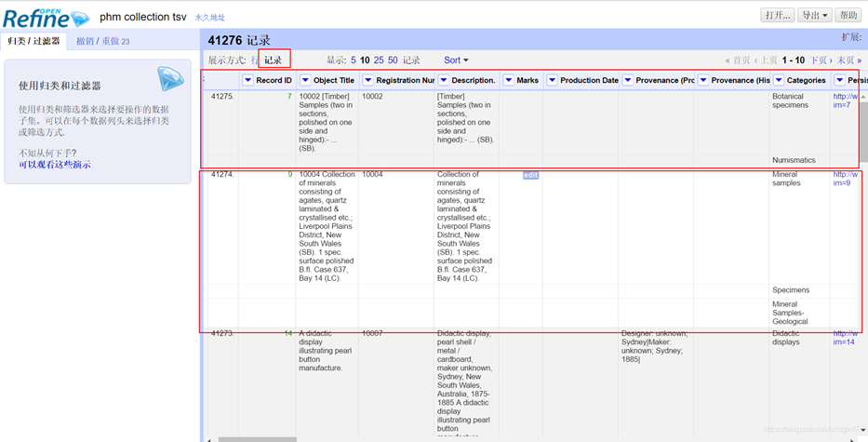Image resolution: width=868 pixels, height=442 pixels.
Task: Switch to the 归类 / 过滤器 tab
Action: 33,41
